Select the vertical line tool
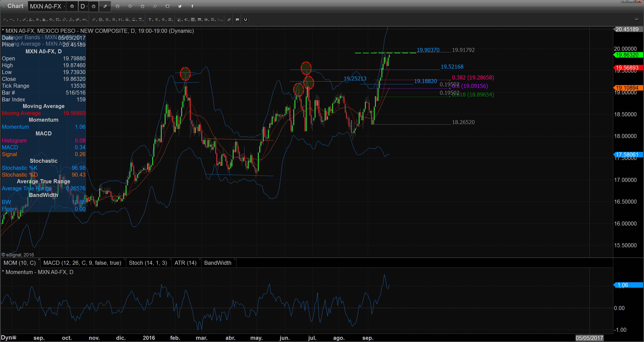644x342 pixels. pos(18,20)
